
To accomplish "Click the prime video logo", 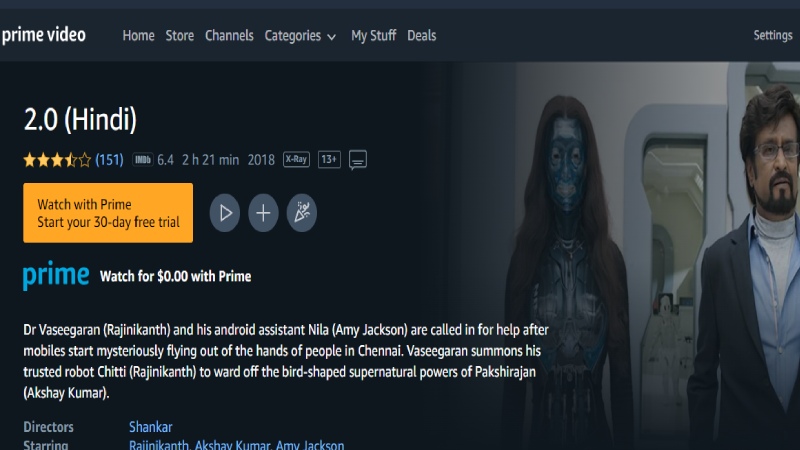I will tap(43, 35).
